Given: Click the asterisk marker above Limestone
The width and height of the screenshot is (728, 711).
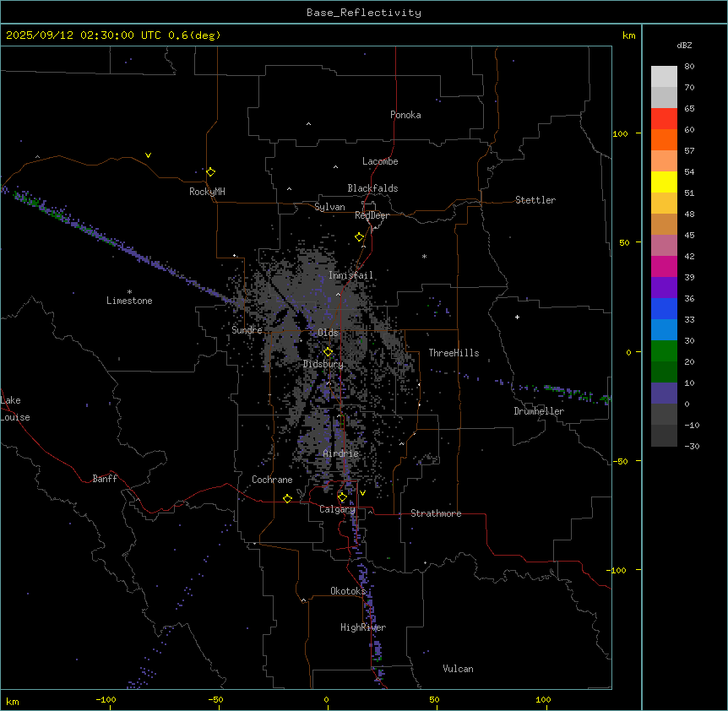Looking at the screenshot, I should pyautogui.click(x=129, y=292).
